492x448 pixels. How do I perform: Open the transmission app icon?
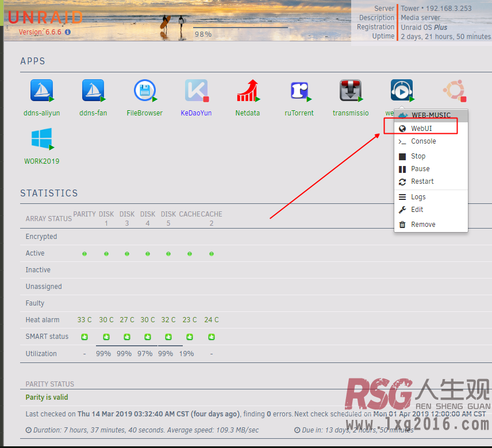pos(351,90)
